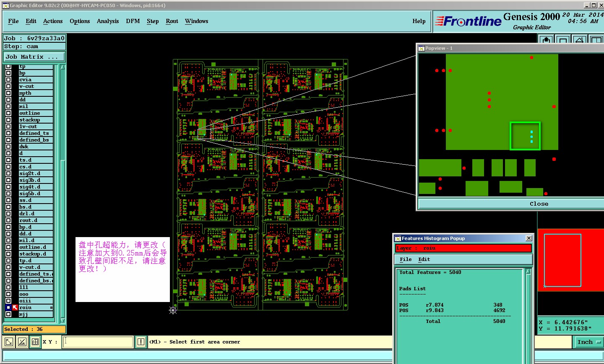Click r7.874 pad row in histogram
604x364 pixels.
451,305
